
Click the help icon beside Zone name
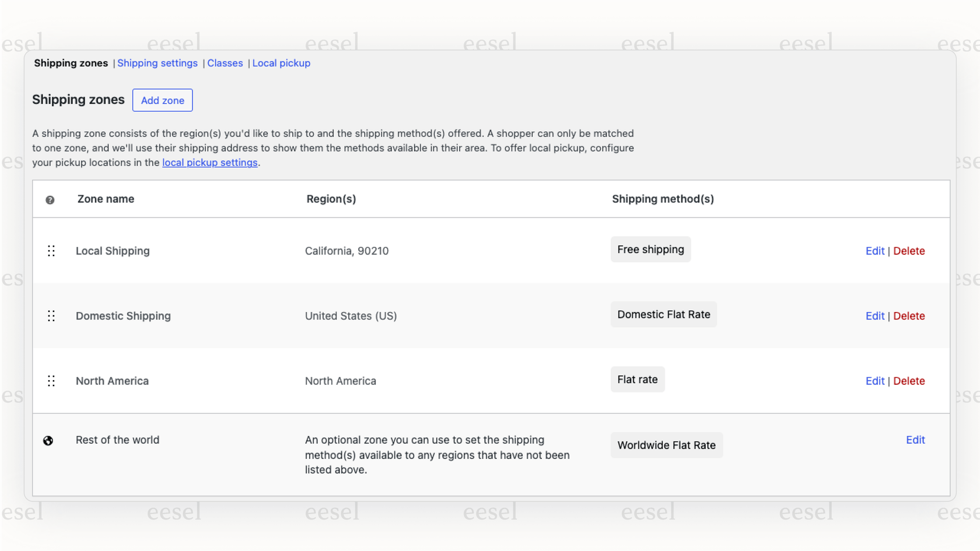click(x=50, y=199)
